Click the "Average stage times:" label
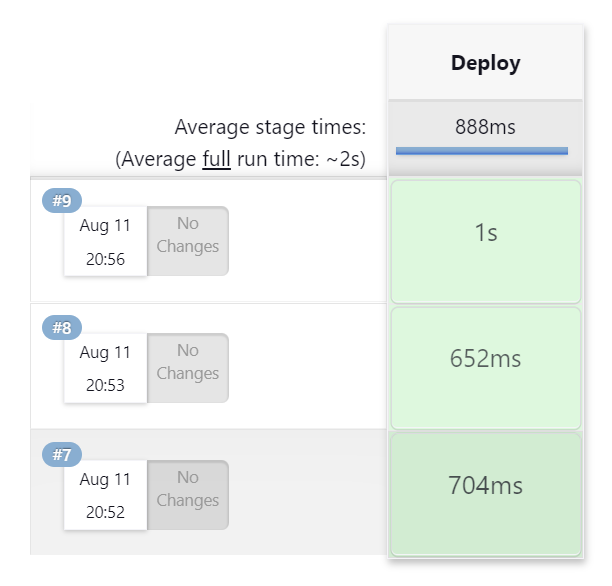The width and height of the screenshot is (612, 586). click(x=270, y=127)
